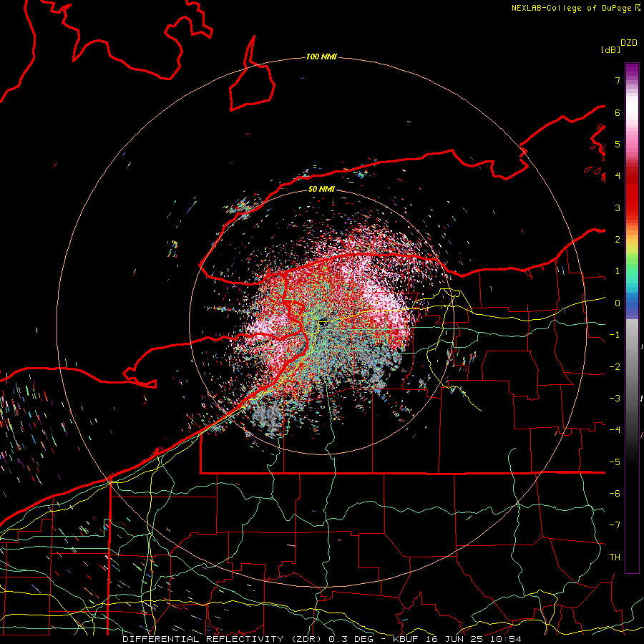Select the -4 value on color scale
The image size is (644, 644).
pos(615,430)
